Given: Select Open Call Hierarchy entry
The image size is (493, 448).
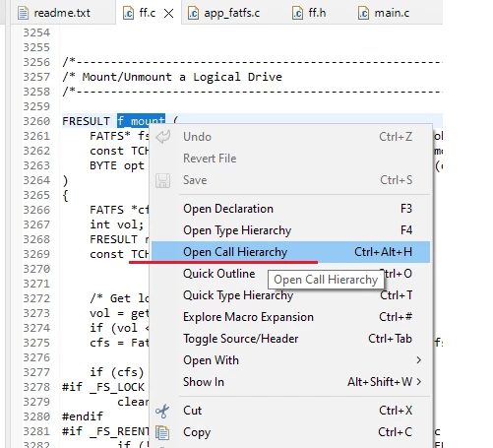Looking at the screenshot, I should (290, 252).
